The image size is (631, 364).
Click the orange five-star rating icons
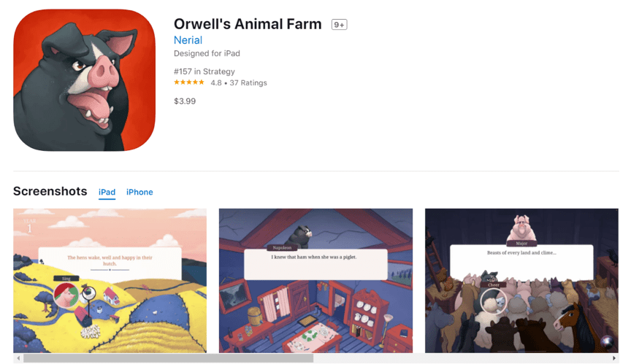[189, 82]
